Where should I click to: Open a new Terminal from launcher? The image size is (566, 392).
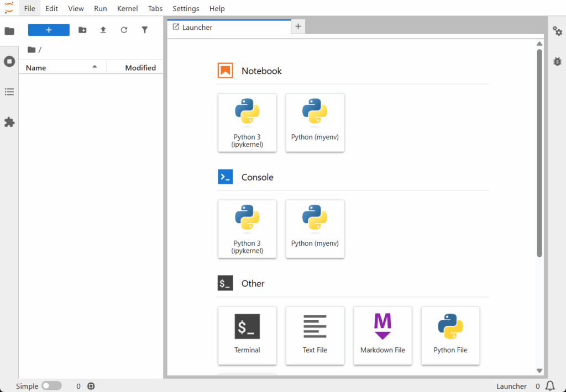[247, 336]
